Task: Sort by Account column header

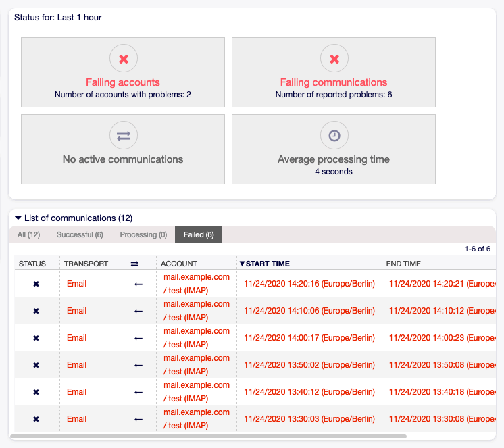Action: click(x=179, y=264)
